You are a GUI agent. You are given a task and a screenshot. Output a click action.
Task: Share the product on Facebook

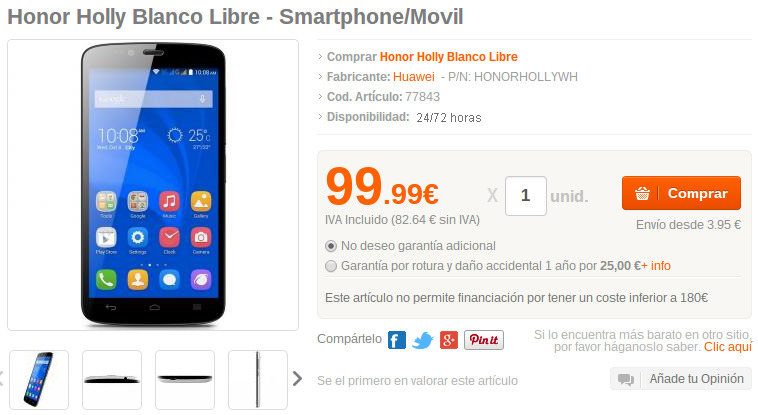click(397, 340)
